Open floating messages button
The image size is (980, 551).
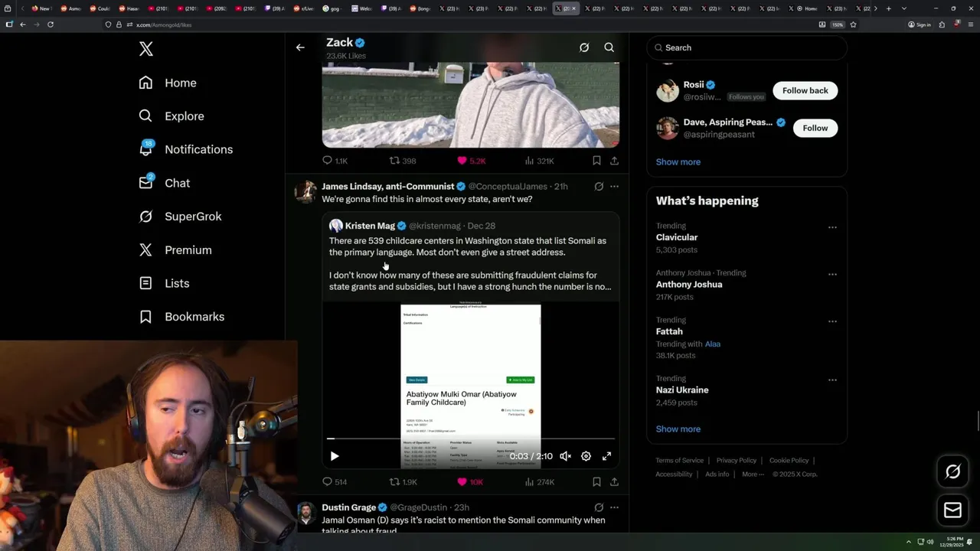tap(952, 510)
